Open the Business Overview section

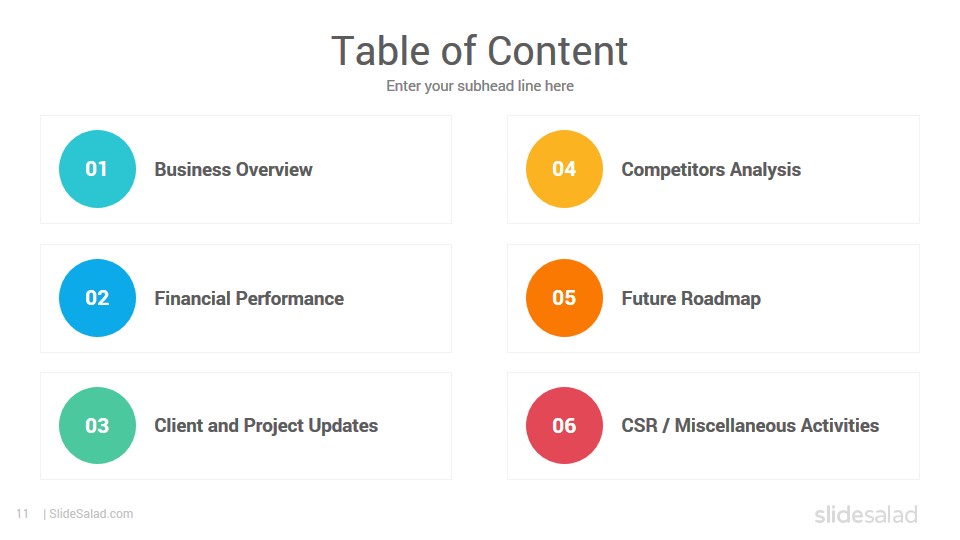coord(233,170)
